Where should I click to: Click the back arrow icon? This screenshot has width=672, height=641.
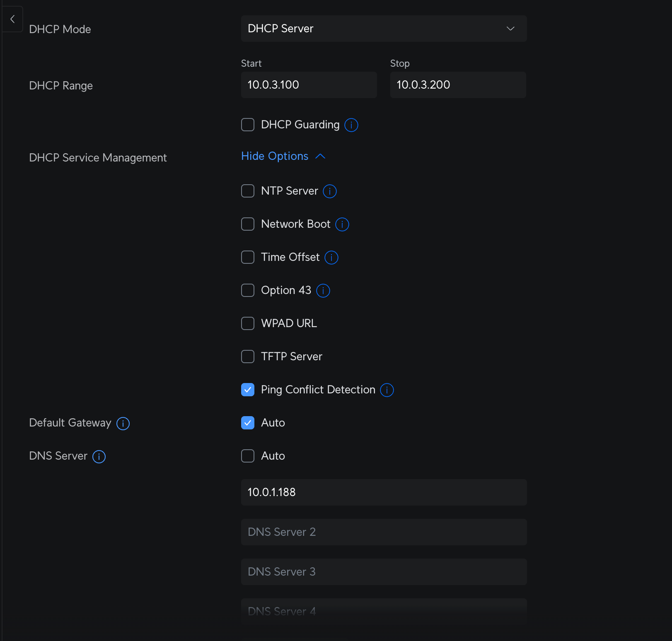12,19
